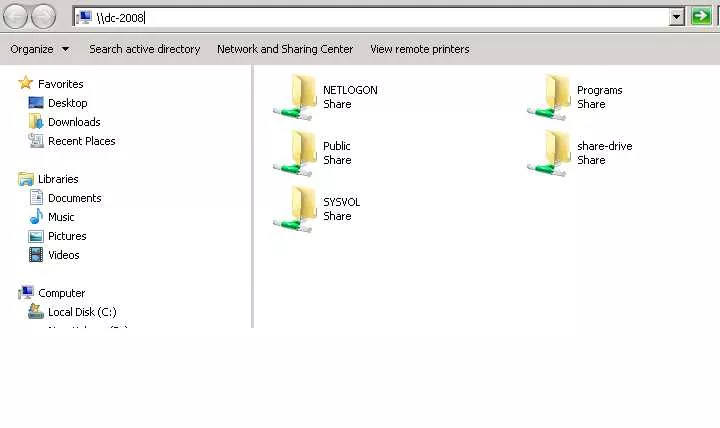Click the Libraries icon

(x=26, y=179)
